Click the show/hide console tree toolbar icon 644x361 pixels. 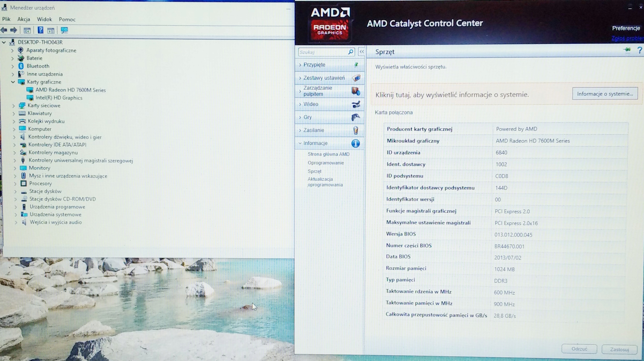[x=27, y=30]
